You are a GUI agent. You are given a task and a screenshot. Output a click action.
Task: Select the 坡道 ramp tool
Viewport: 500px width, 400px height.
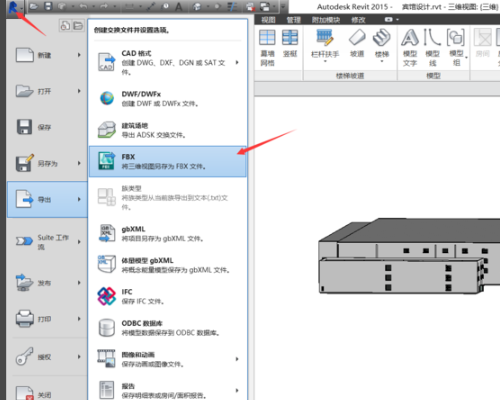[x=357, y=44]
